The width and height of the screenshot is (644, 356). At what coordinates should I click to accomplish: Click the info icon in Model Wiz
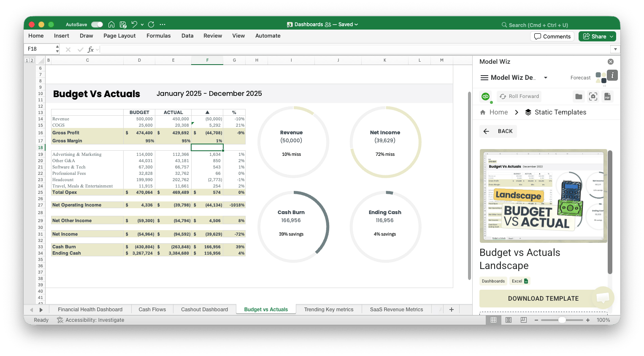612,75
